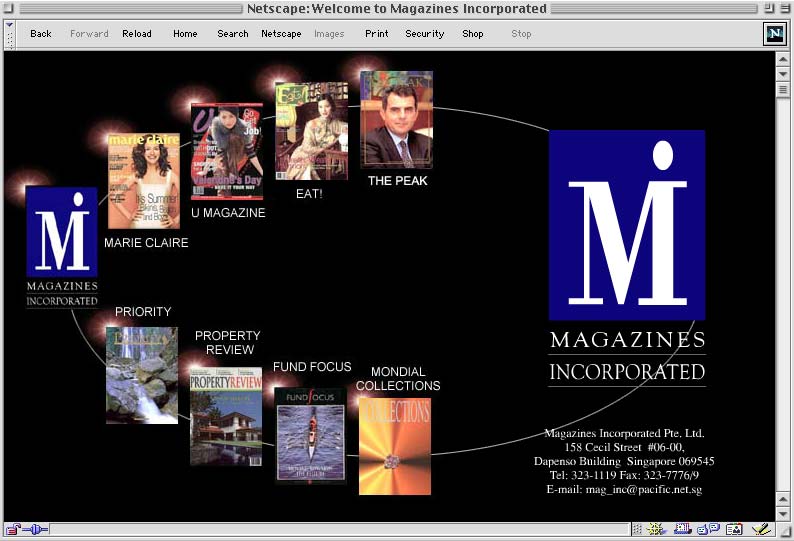Reload the current page

tap(137, 34)
